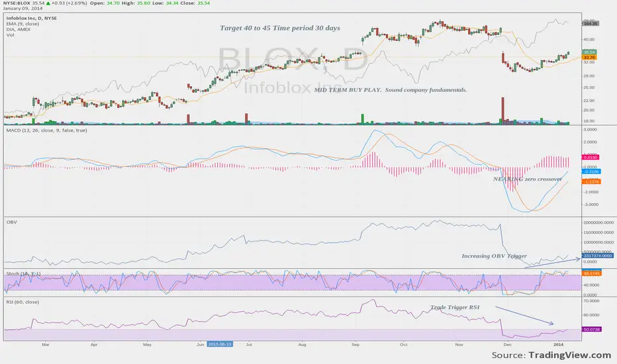Click the MID TERM BUY PLAY annotation
617x364 pixels.
(x=390, y=90)
